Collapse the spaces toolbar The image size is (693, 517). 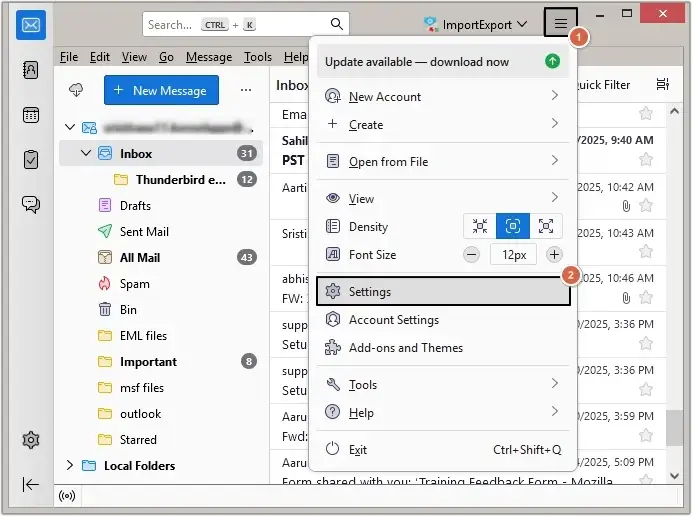coord(30,485)
